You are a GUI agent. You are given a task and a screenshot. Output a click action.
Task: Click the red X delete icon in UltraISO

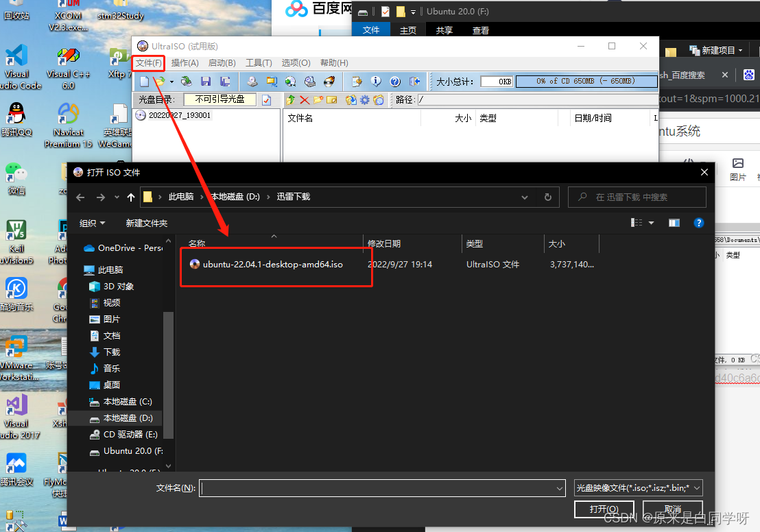click(305, 100)
